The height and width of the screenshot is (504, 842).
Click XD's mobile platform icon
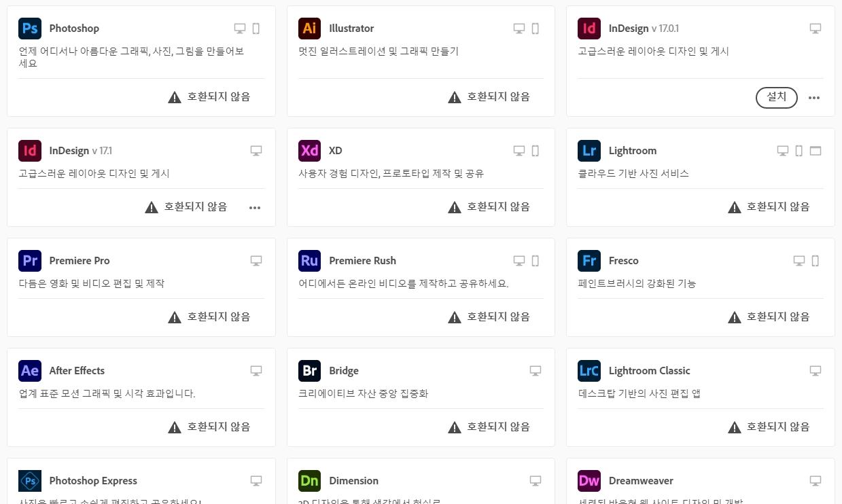pos(536,151)
